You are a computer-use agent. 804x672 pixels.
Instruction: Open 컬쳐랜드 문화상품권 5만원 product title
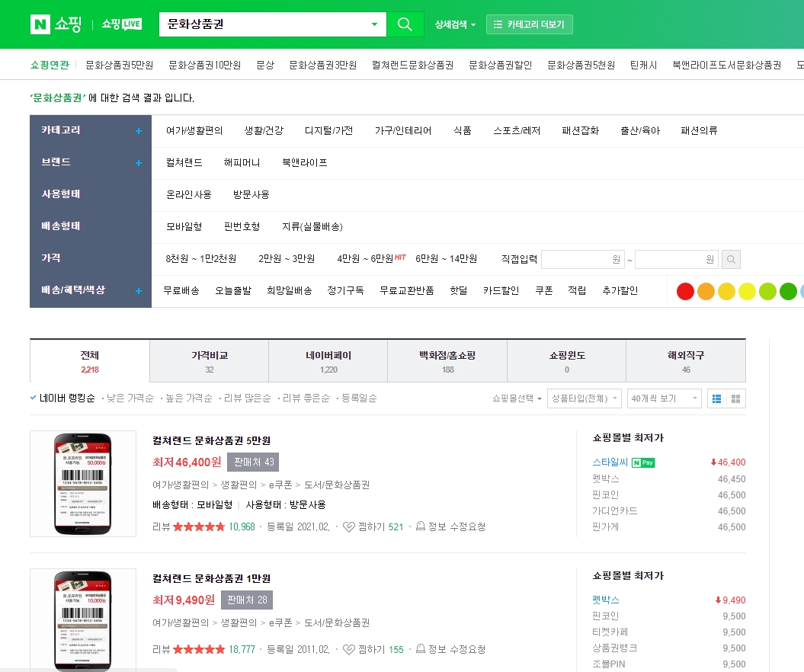[x=211, y=440]
